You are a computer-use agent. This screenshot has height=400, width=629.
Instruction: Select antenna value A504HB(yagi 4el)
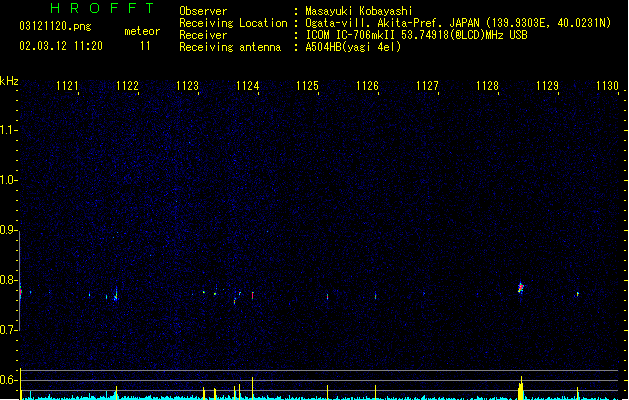click(353, 47)
